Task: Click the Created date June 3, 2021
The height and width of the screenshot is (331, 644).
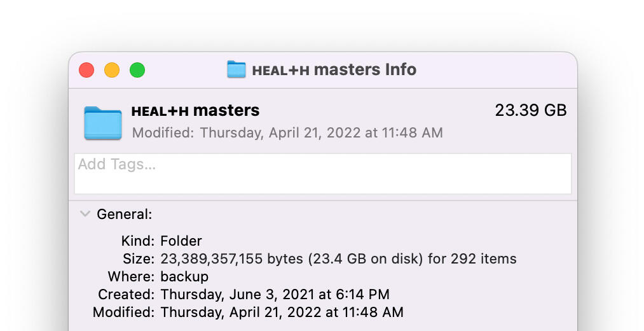Action: point(275,295)
